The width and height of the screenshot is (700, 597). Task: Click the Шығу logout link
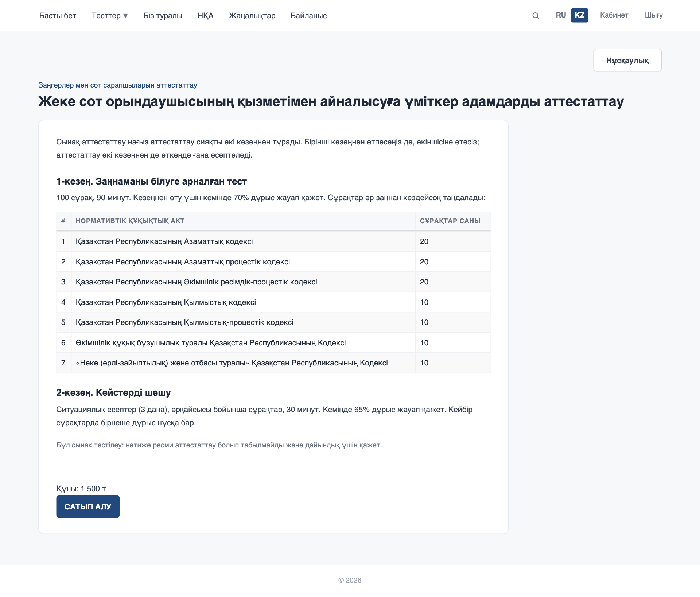tap(653, 15)
